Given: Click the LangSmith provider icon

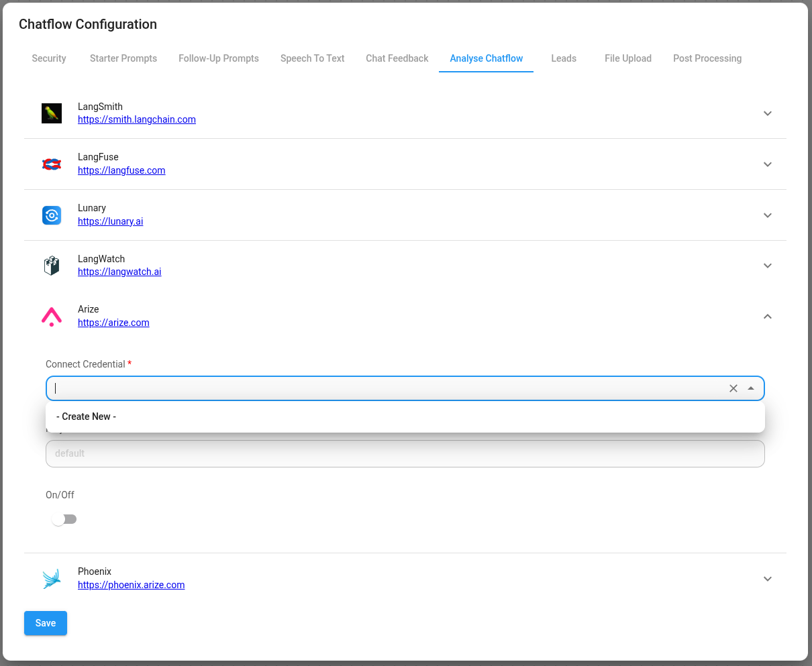Looking at the screenshot, I should coord(52,113).
